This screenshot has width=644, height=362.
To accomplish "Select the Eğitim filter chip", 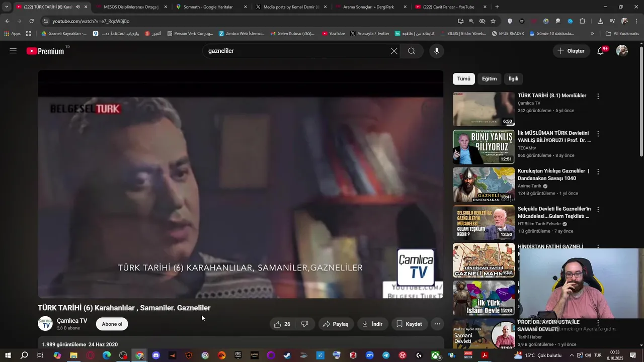I will coord(489,79).
